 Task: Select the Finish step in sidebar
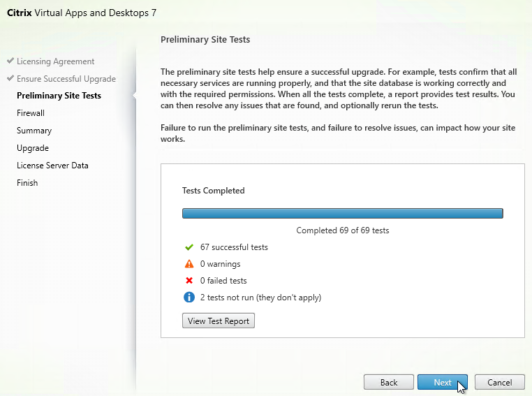click(27, 183)
